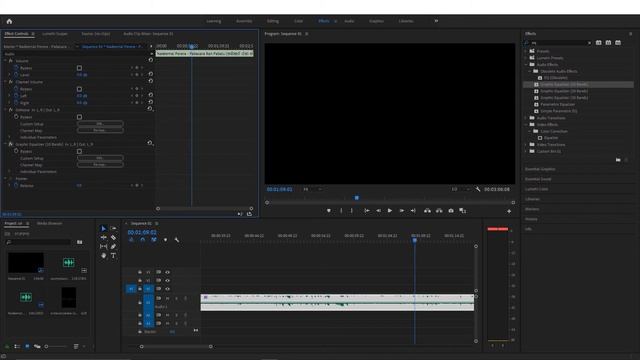This screenshot has width=640, height=360.
Task: Click Mark Out in Program Monitor
Action: click(x=351, y=211)
